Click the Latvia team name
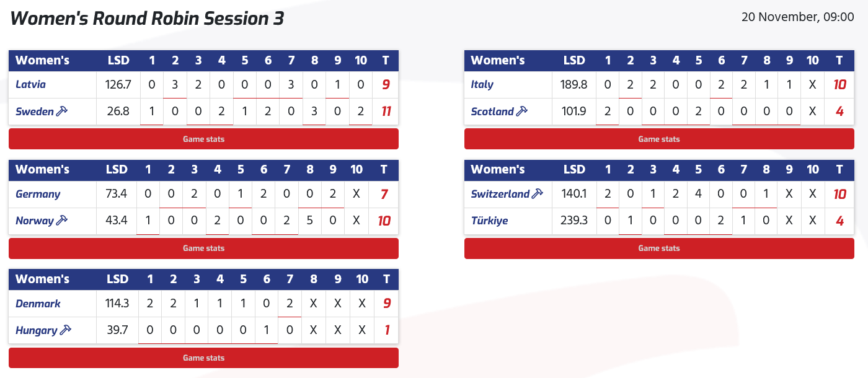This screenshot has width=868, height=378. pos(31,84)
